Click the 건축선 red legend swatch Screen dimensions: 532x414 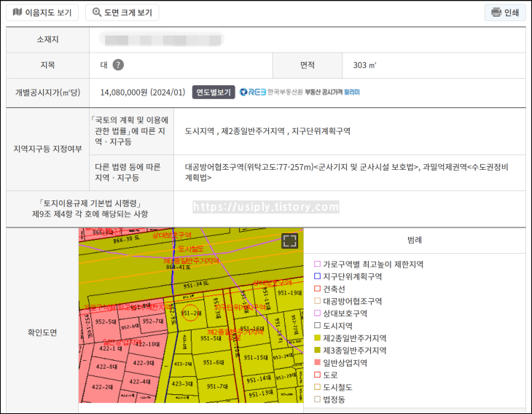(317, 289)
